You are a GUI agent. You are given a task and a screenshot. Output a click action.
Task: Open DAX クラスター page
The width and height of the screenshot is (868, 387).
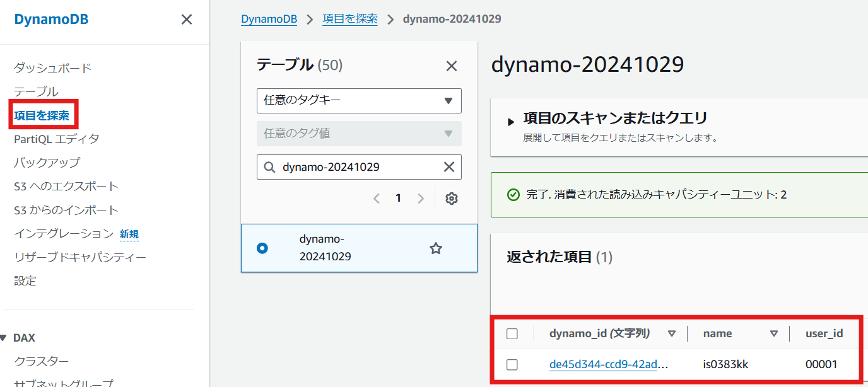[x=42, y=361]
